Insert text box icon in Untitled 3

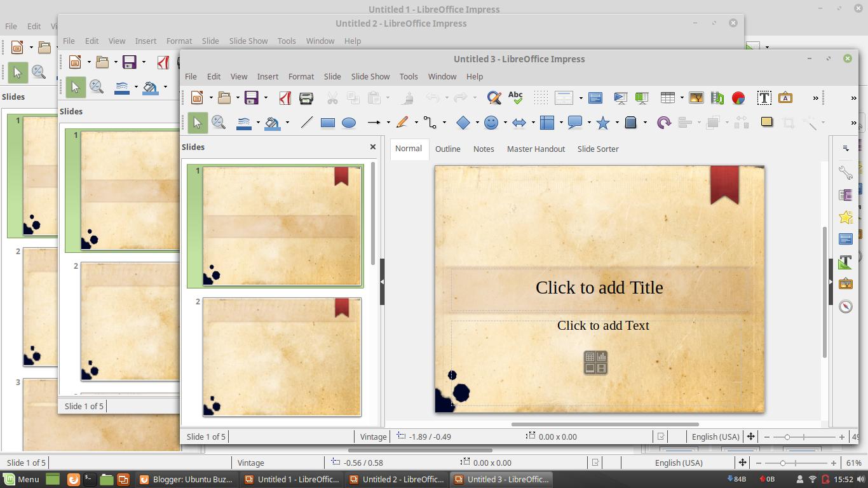click(x=764, y=98)
